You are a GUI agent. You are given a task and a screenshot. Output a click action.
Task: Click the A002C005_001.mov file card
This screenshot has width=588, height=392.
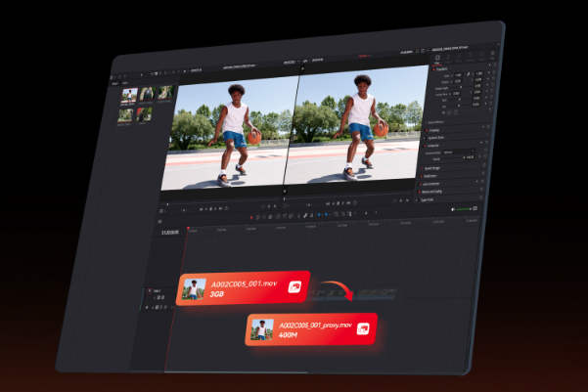(243, 286)
